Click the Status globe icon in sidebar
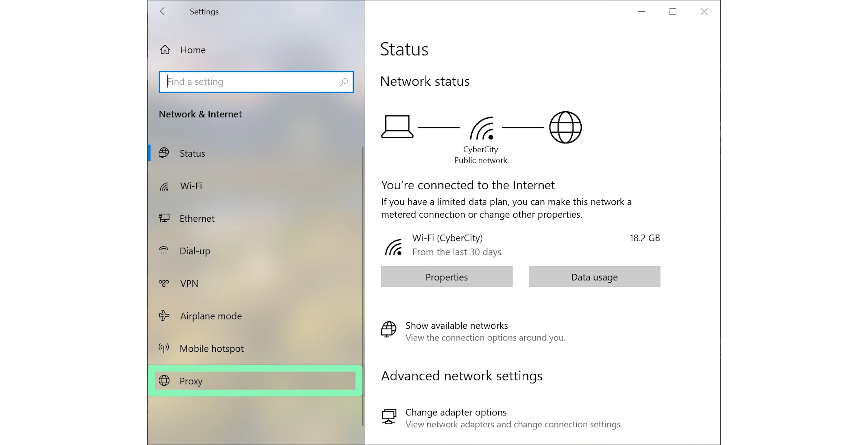 [164, 153]
